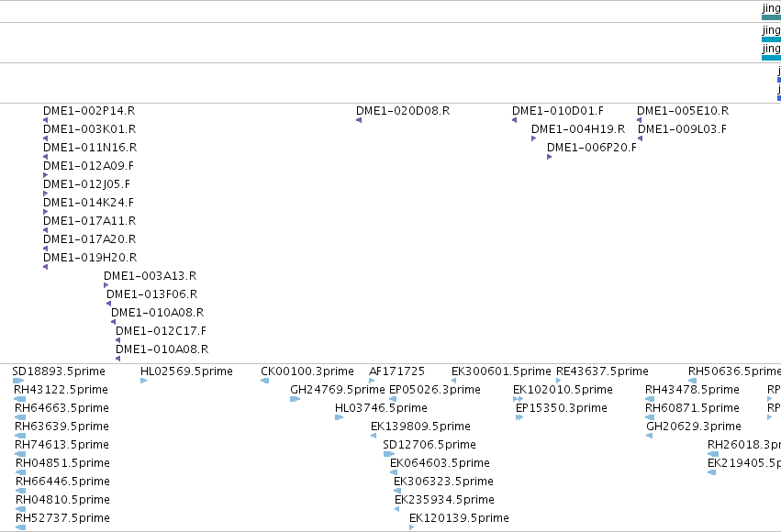Image resolution: width=781 pixels, height=532 pixels.
Task: Click the DME1-010D01.F feature label
Action: (558, 110)
